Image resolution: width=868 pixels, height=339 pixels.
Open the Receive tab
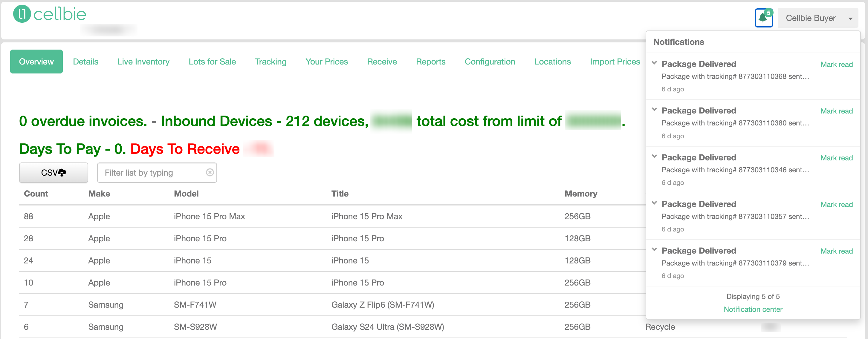382,62
